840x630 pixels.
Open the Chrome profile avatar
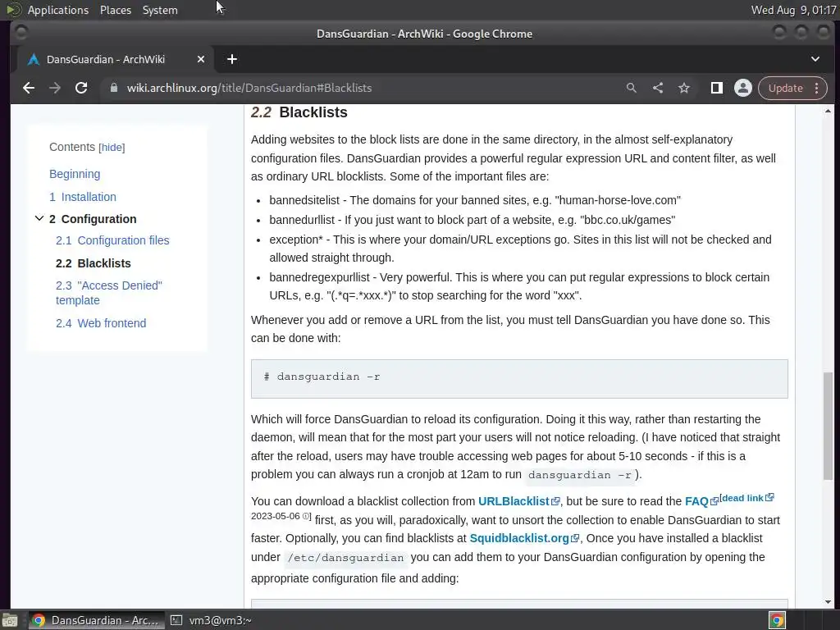(x=743, y=88)
